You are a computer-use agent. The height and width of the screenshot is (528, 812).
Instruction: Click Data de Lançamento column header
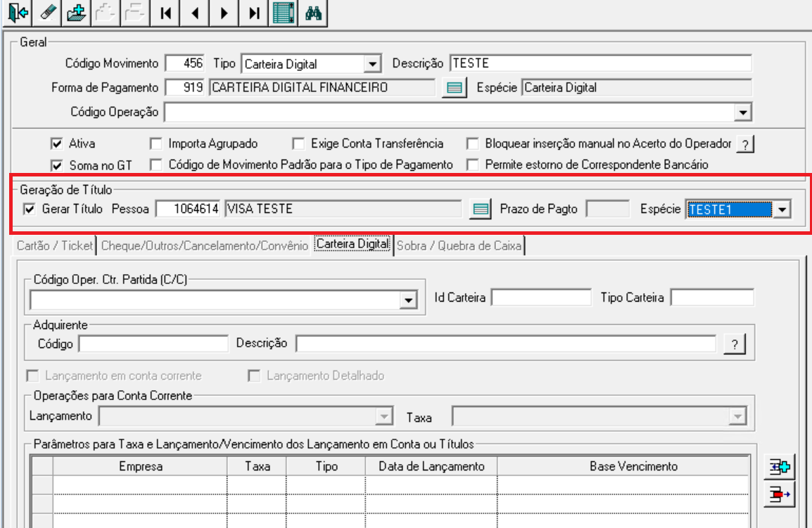431,466
